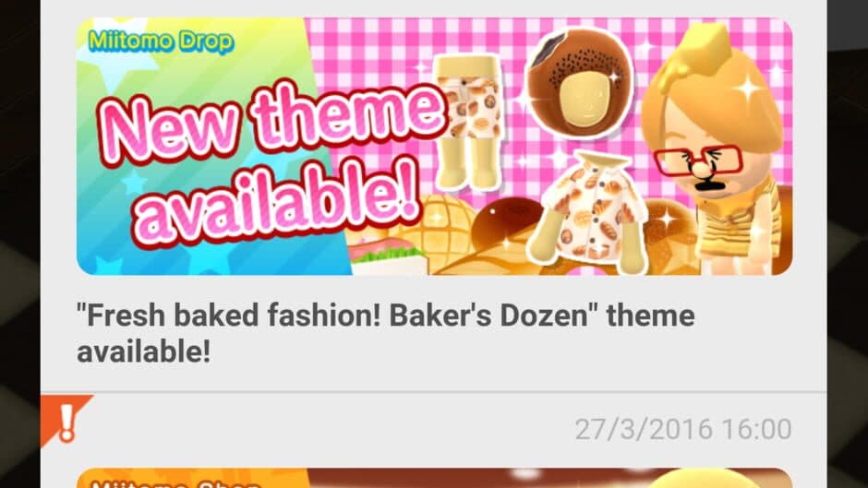Open the New theme available banner
Image resolution: width=868 pixels, height=488 pixels.
click(x=434, y=146)
